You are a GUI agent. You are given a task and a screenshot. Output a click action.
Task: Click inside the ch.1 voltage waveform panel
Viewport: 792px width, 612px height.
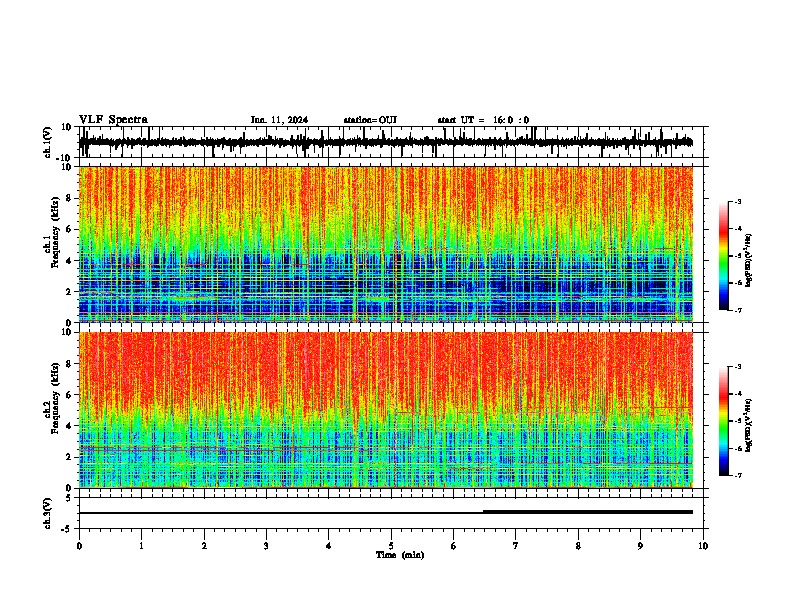[393, 142]
